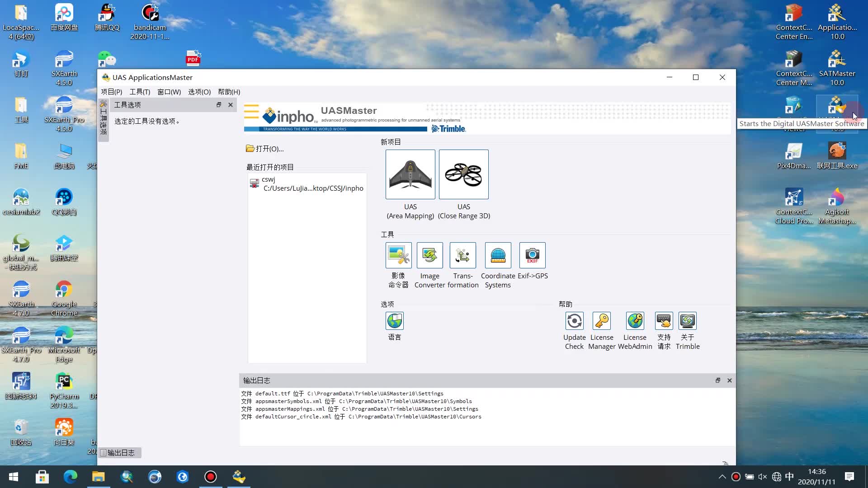Screen dimensions: 868x488
Task: Open Microsoft Edge from taskbar
Action: [70, 477]
